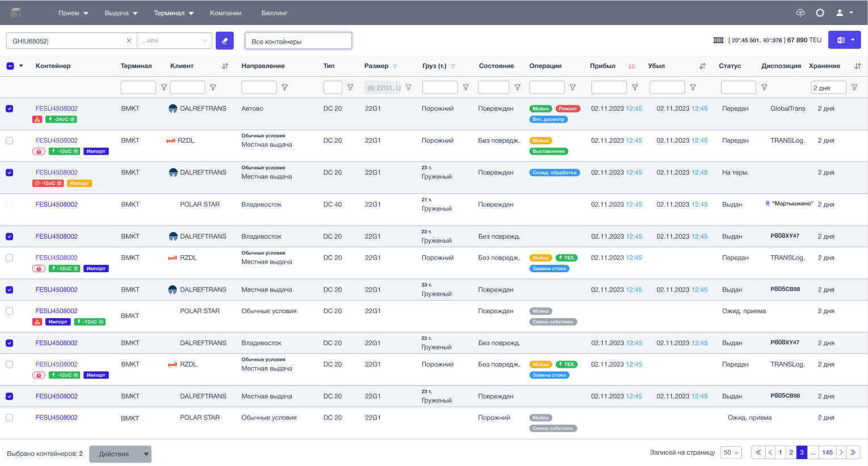
Task: Uncheck the first row DALREFTRANS checkbox
Action: [10, 109]
